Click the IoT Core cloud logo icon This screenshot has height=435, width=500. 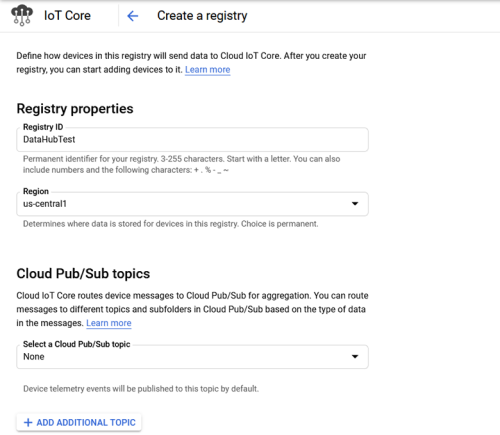pos(22,15)
